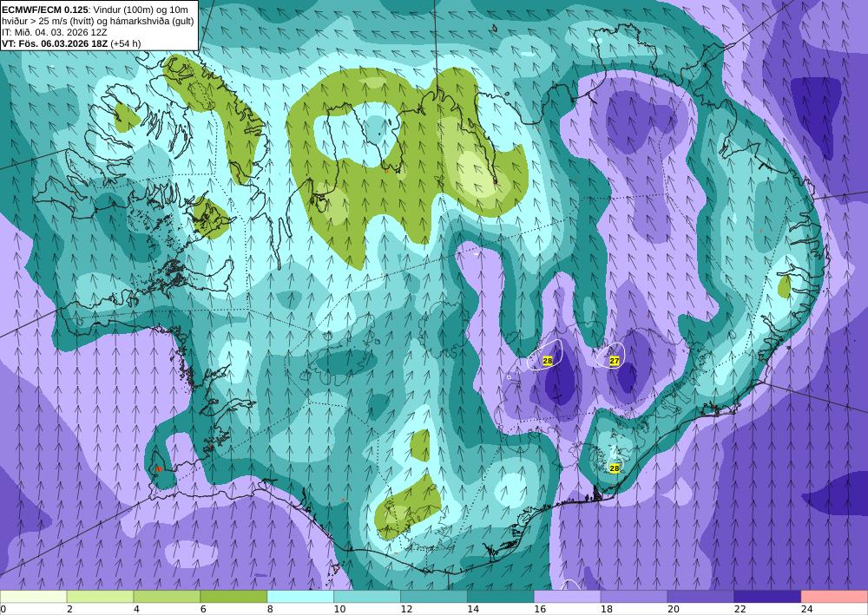Click the yellow 28 label above the dark indigo patch
The height and width of the screenshot is (615, 868).
(x=548, y=361)
